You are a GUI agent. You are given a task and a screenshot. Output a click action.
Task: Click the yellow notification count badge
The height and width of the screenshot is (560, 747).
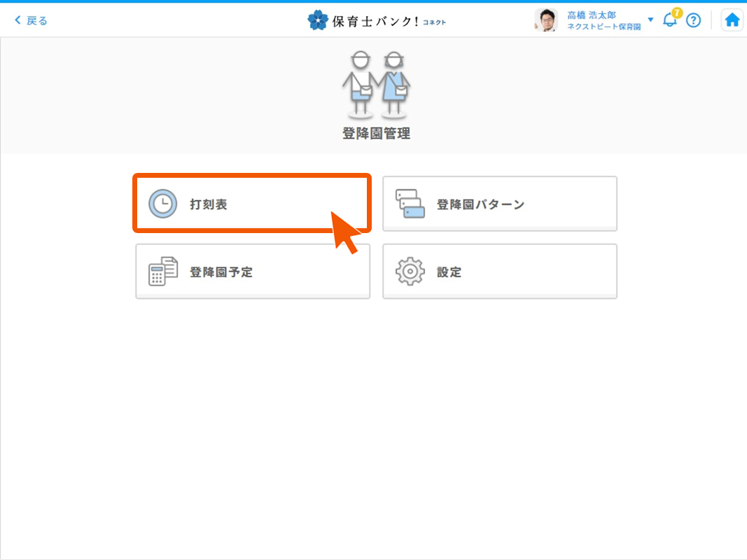pos(676,13)
